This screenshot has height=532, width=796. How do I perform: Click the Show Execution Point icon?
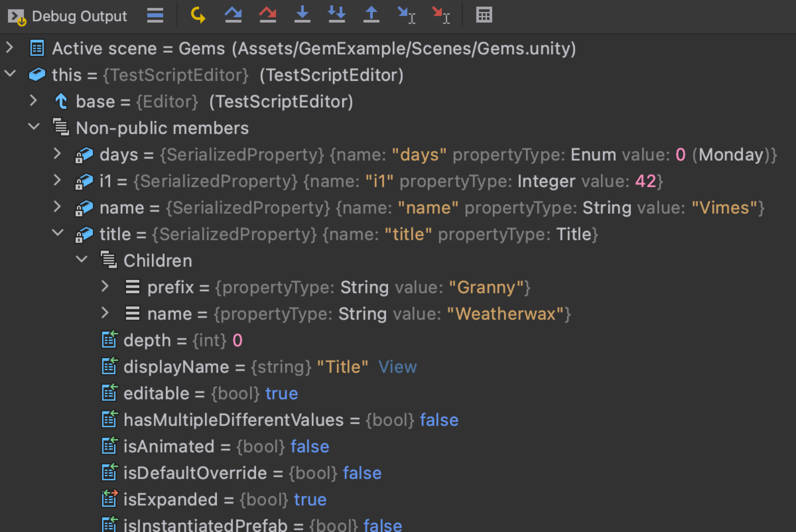198,15
